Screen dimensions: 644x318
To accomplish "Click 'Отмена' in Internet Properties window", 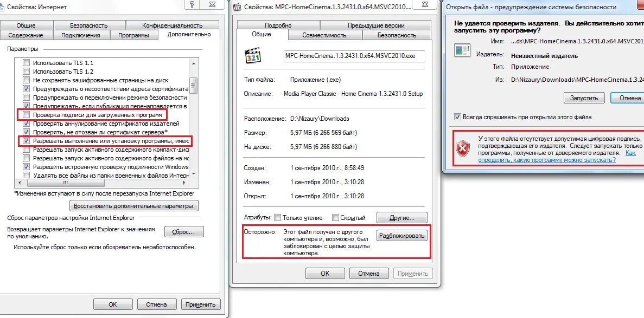I will [156, 304].
